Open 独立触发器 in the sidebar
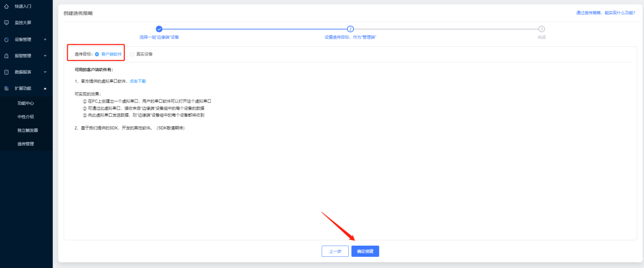 [27, 130]
